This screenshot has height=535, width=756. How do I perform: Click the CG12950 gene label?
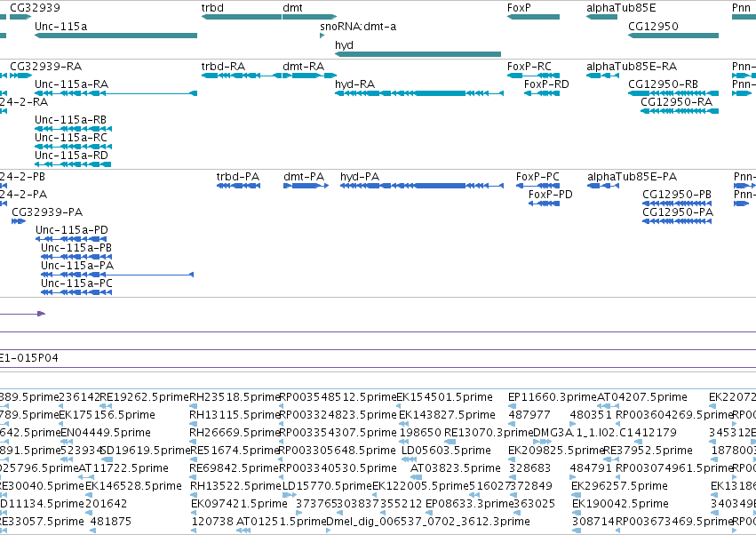coord(653,26)
